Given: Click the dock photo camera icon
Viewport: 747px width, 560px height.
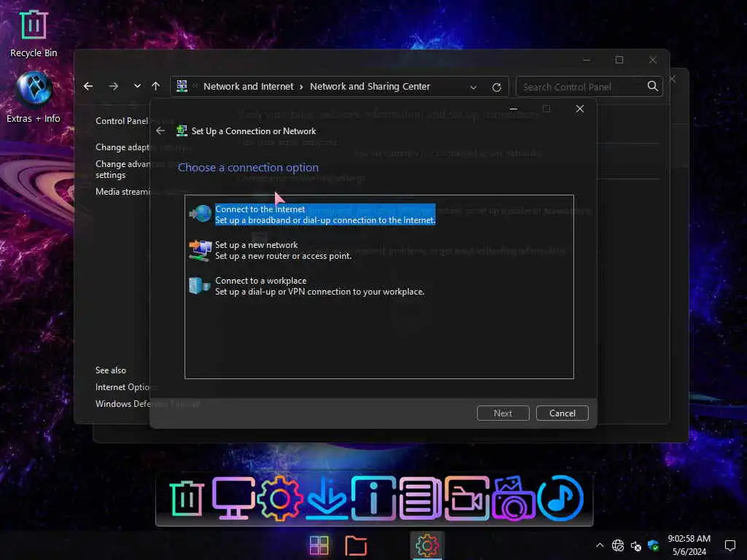Looking at the screenshot, I should click(x=514, y=499).
